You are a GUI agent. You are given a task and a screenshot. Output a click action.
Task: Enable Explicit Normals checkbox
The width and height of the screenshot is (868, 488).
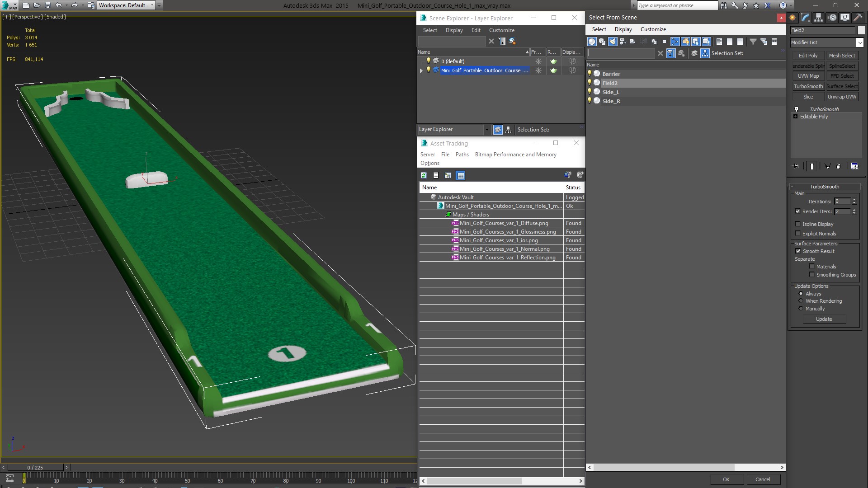click(798, 234)
